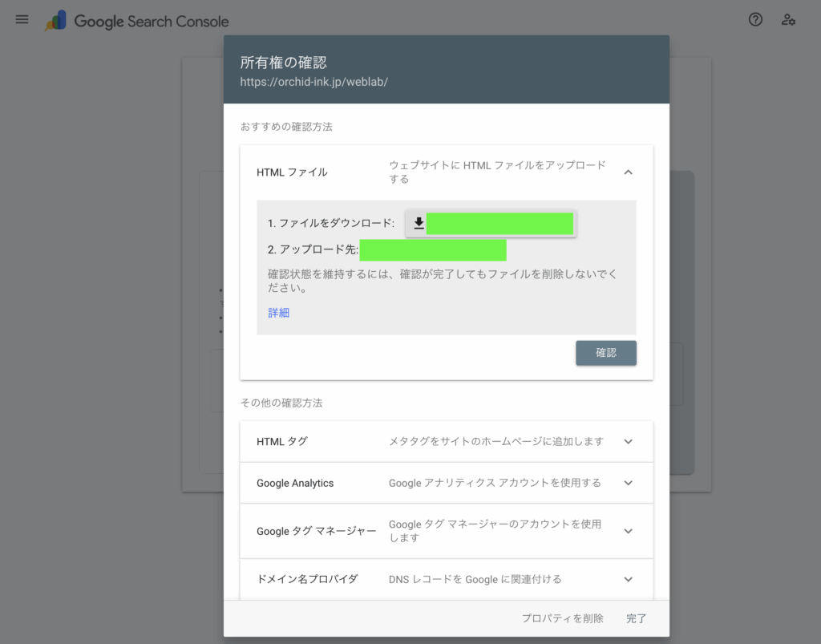Click the ドメイン名プロバイダ row label
The height and width of the screenshot is (644, 821).
coord(307,579)
